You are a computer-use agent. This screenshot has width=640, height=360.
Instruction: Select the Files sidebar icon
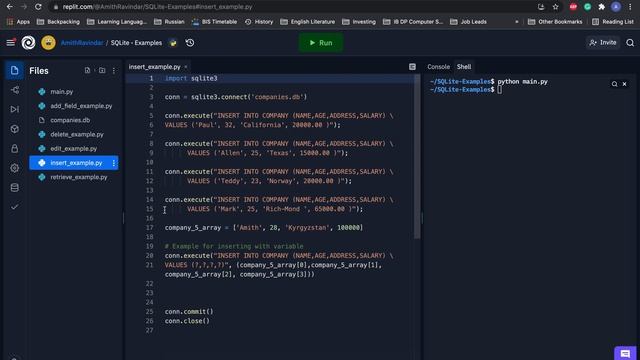pos(14,70)
